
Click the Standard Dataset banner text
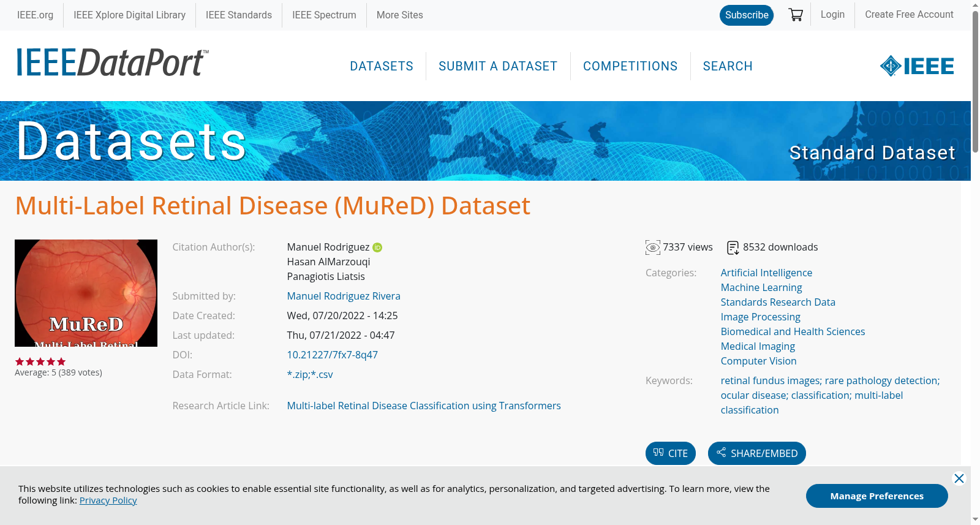tap(872, 153)
